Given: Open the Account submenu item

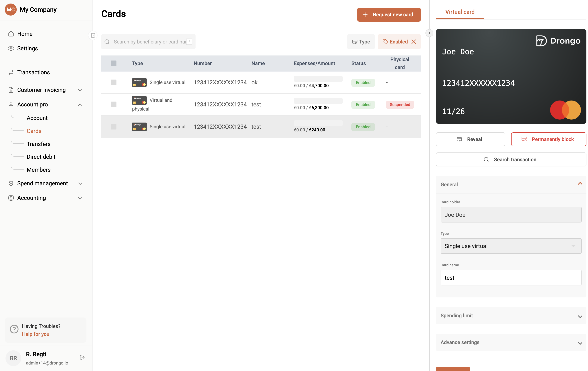Looking at the screenshot, I should (x=37, y=118).
